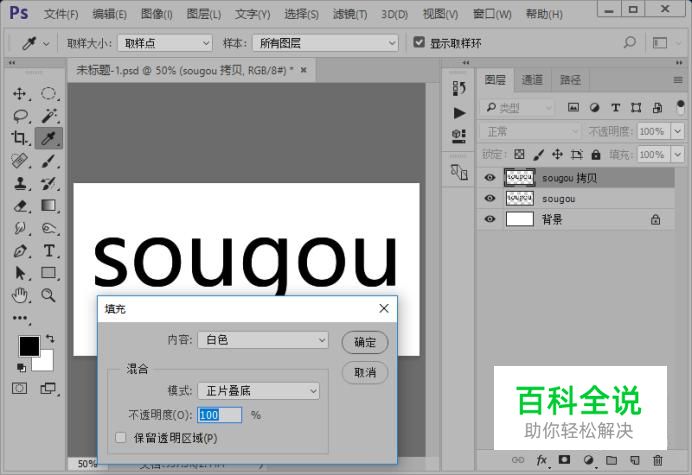This screenshot has height=475, width=692.
Task: Click the search icon in options bar
Action: coord(630,43)
